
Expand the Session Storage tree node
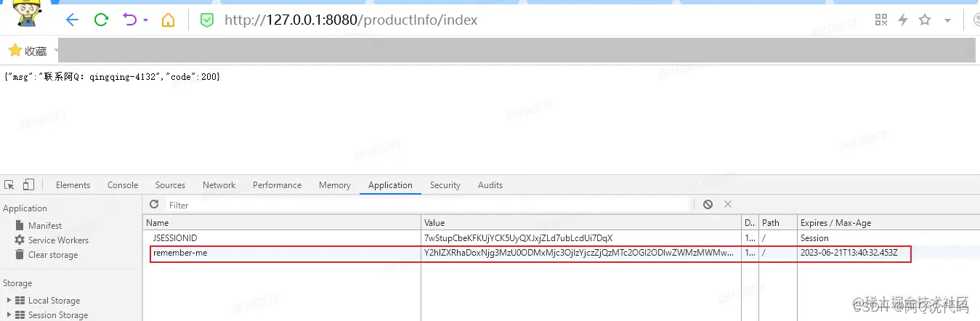(9, 315)
